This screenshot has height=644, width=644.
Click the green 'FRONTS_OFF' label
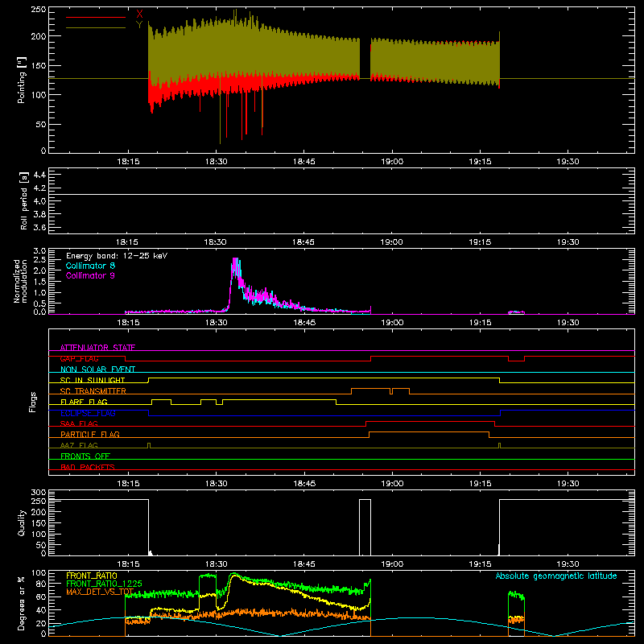point(85,456)
